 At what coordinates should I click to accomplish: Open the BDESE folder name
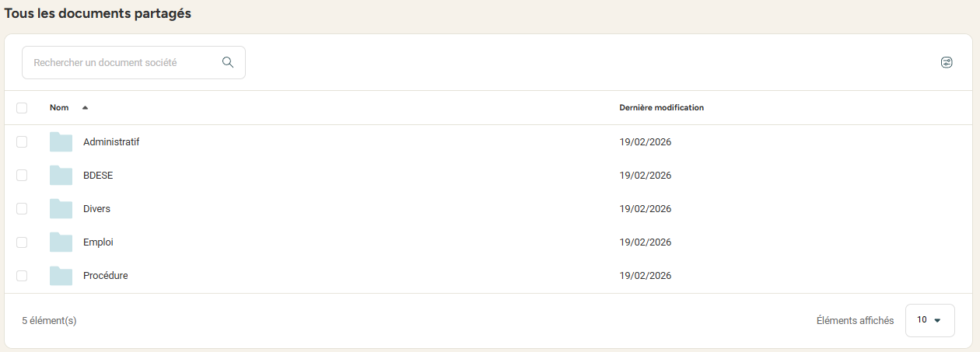[x=98, y=176]
